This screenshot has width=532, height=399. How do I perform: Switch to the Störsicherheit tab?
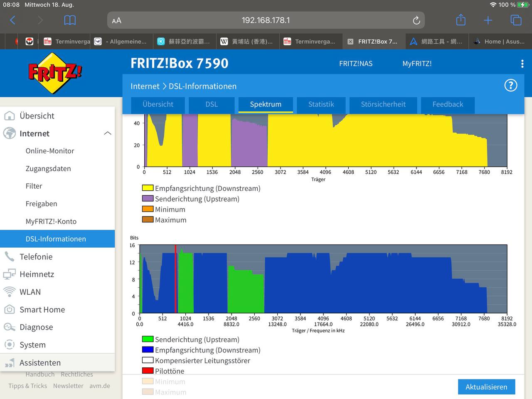pos(383,104)
